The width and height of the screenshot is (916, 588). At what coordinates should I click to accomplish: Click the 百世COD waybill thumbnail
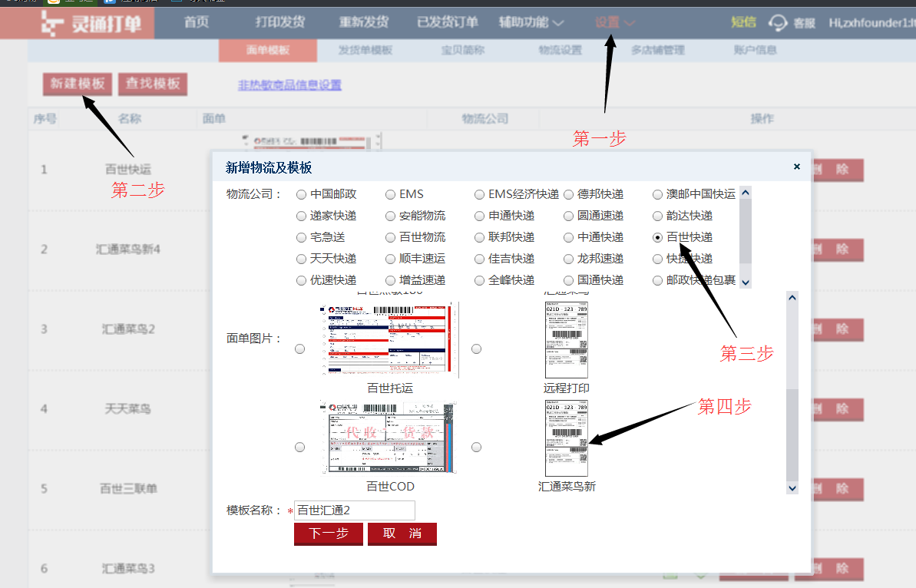(x=389, y=437)
